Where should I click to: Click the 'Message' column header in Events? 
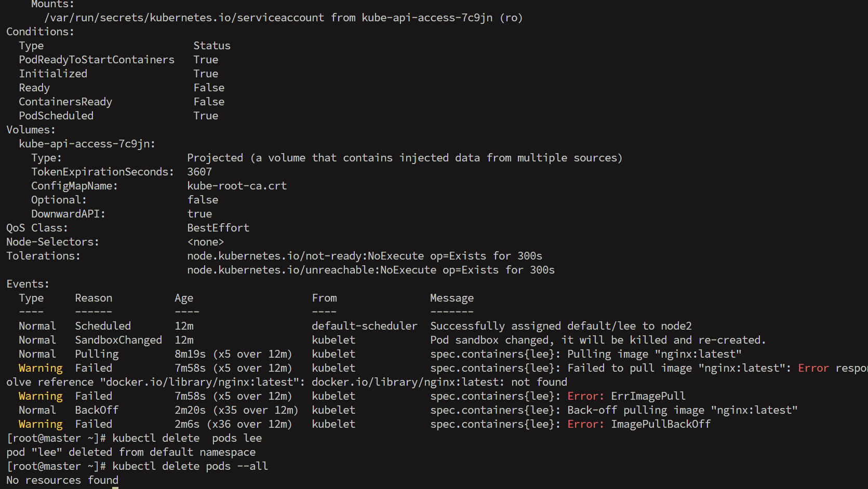[x=452, y=298]
